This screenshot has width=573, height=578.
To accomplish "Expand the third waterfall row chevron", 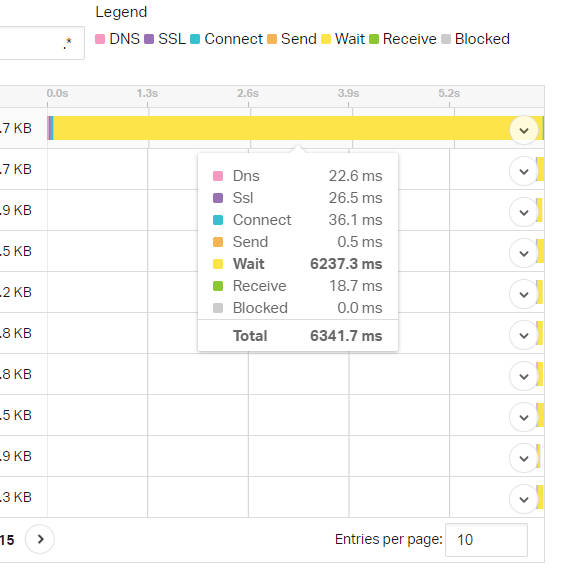I will (x=524, y=212).
